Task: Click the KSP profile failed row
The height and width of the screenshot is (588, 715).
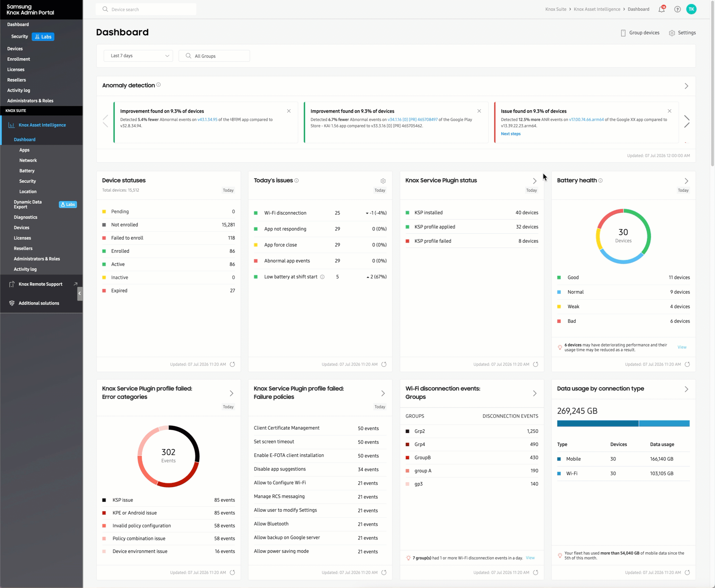Action: tap(472, 241)
